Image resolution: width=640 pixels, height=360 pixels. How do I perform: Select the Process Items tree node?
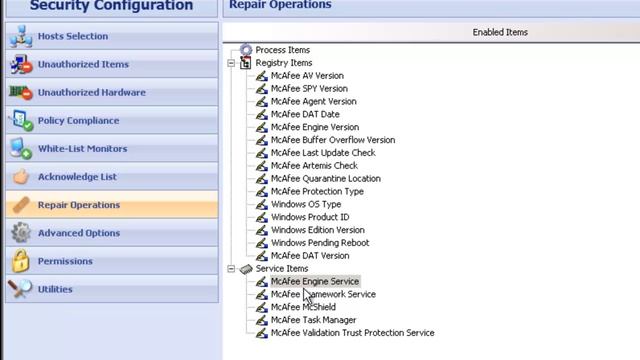tap(282, 50)
